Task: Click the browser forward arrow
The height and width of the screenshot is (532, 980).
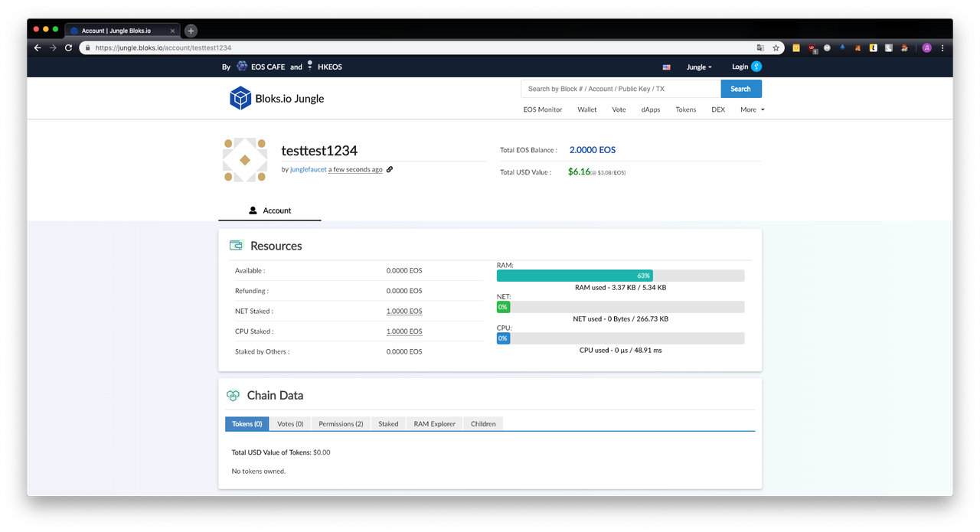Action: click(x=53, y=47)
